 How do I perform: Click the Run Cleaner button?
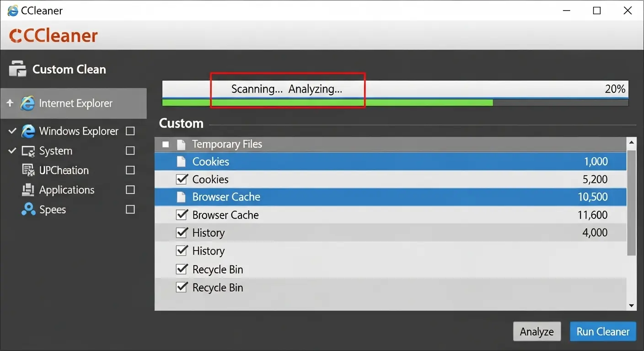[x=603, y=331]
